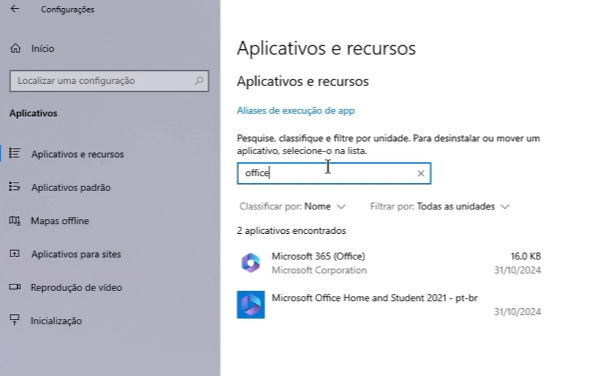
Task: Click the app search field containing office
Action: 334,174
